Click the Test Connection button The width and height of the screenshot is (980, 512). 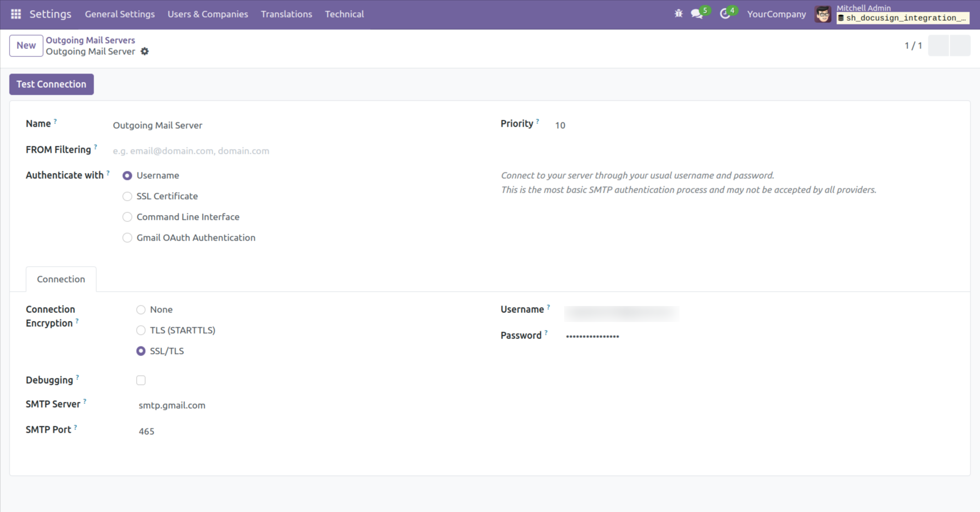tap(51, 84)
